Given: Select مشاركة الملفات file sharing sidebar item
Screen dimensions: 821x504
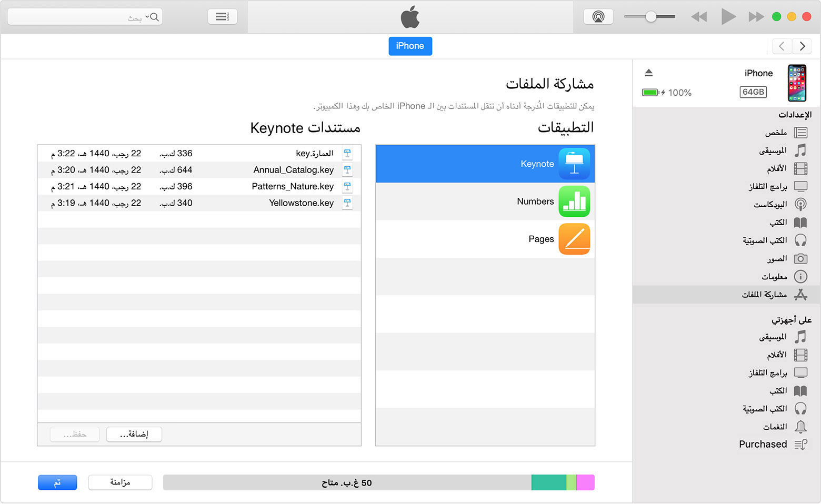Looking at the screenshot, I should [x=726, y=295].
